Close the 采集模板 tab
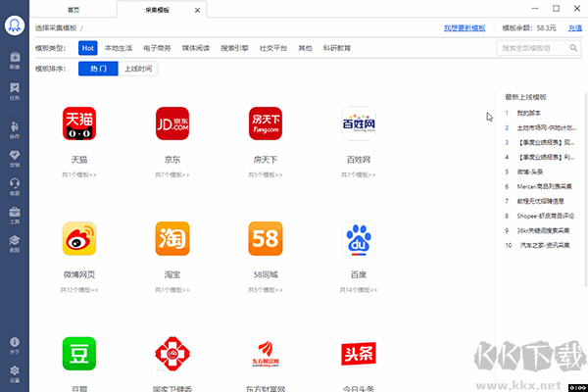Viewport: 588px width, 392px height. tap(197, 11)
